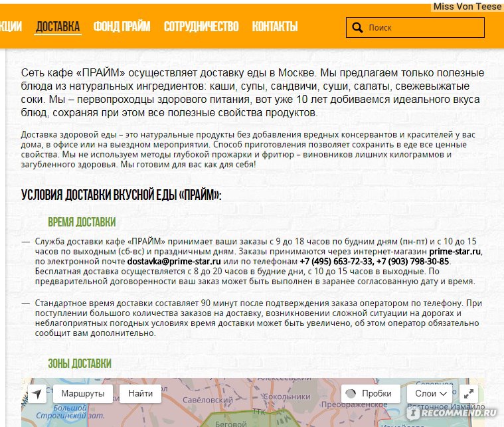Screen dimensions: 504x427
Task: Go to СОТРУДНИЧЕСТВО section
Action: click(x=201, y=27)
